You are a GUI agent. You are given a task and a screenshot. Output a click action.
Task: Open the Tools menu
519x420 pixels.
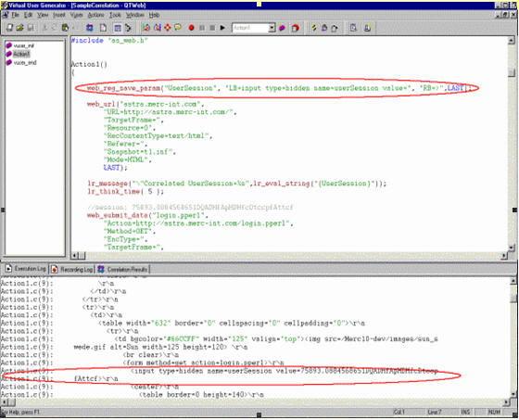pos(115,15)
